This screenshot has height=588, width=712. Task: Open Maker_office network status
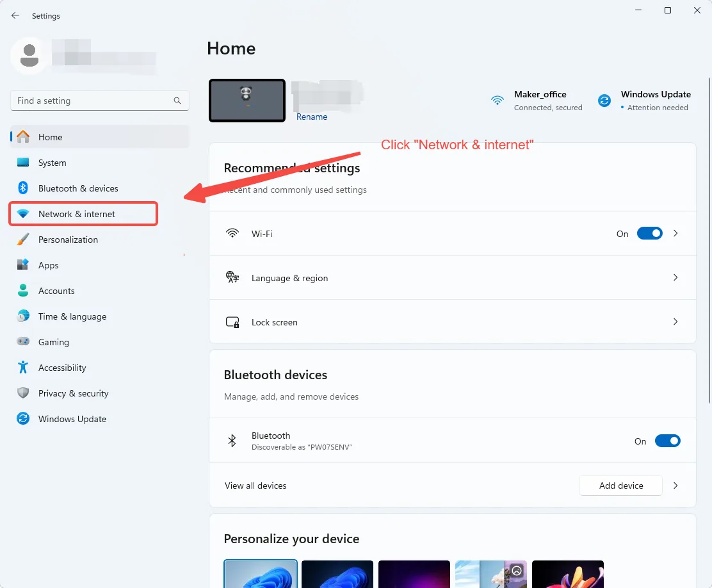click(x=537, y=101)
